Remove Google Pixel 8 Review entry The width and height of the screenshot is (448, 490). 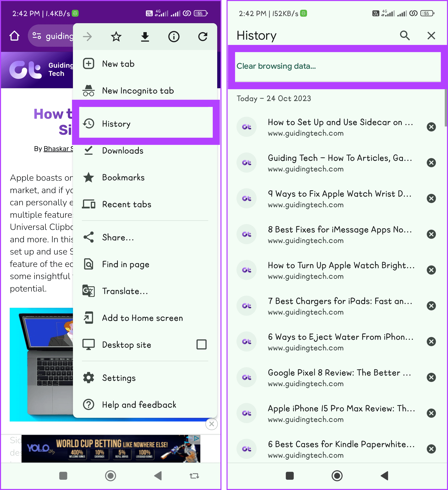pyautogui.click(x=431, y=377)
